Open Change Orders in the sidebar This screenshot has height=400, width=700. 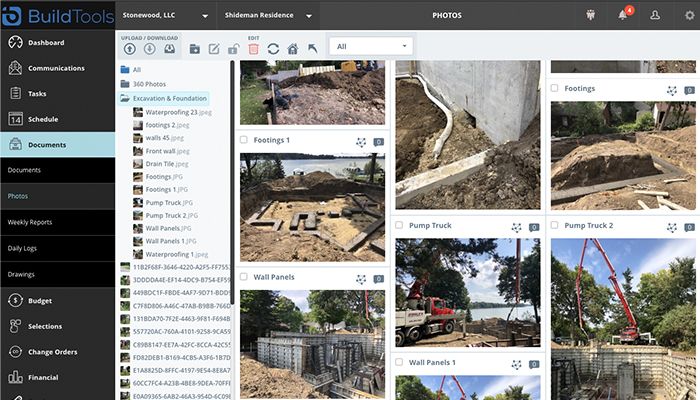pyautogui.click(x=58, y=351)
